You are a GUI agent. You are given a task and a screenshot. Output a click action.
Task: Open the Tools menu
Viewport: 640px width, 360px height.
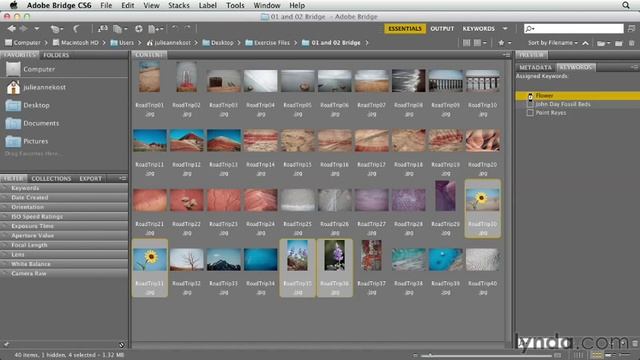(x=235, y=5)
